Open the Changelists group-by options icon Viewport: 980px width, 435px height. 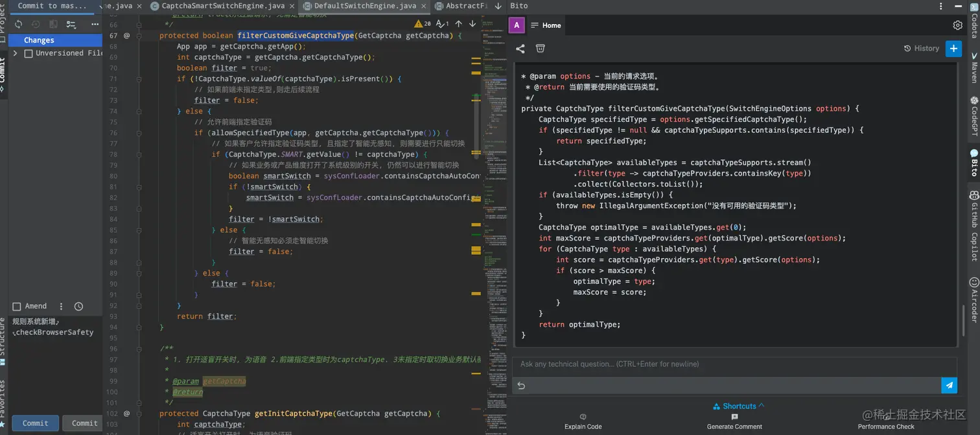click(x=71, y=24)
